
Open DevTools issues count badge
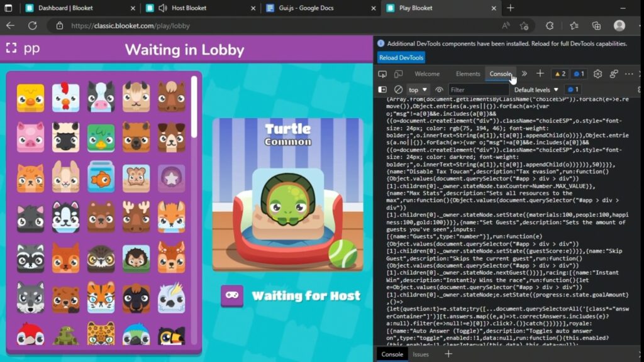(579, 74)
